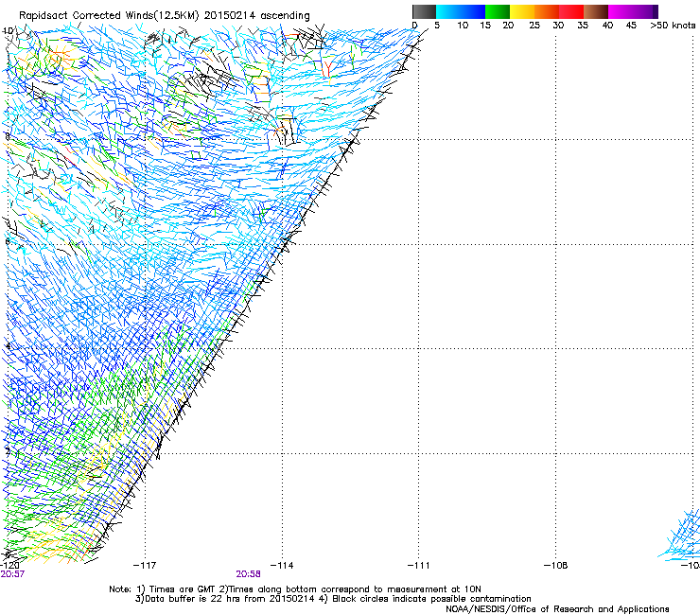Click the '10' label on the knots scale
Viewport: 700px width, 615px height.
tap(463, 26)
